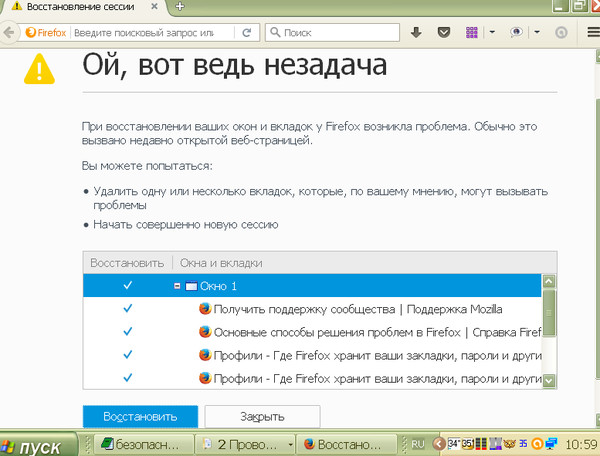Click the 34° temperature tray icon

coord(454,443)
